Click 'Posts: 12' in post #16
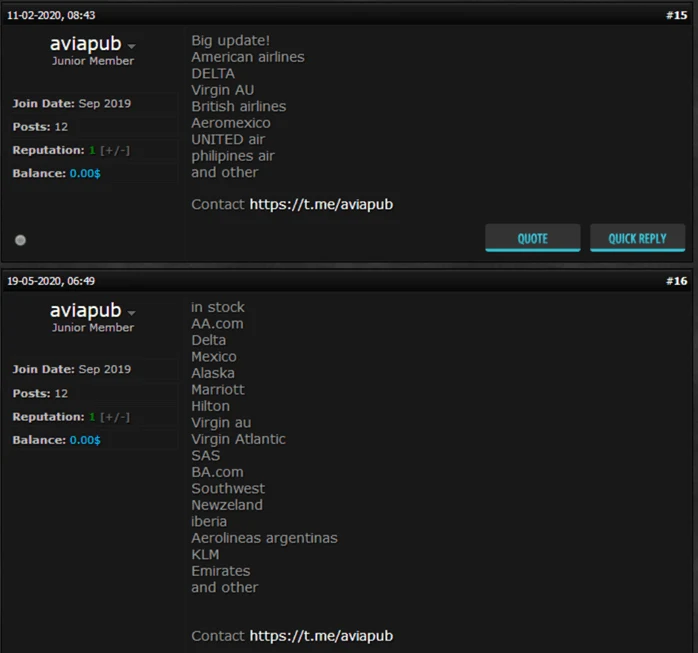 point(40,393)
